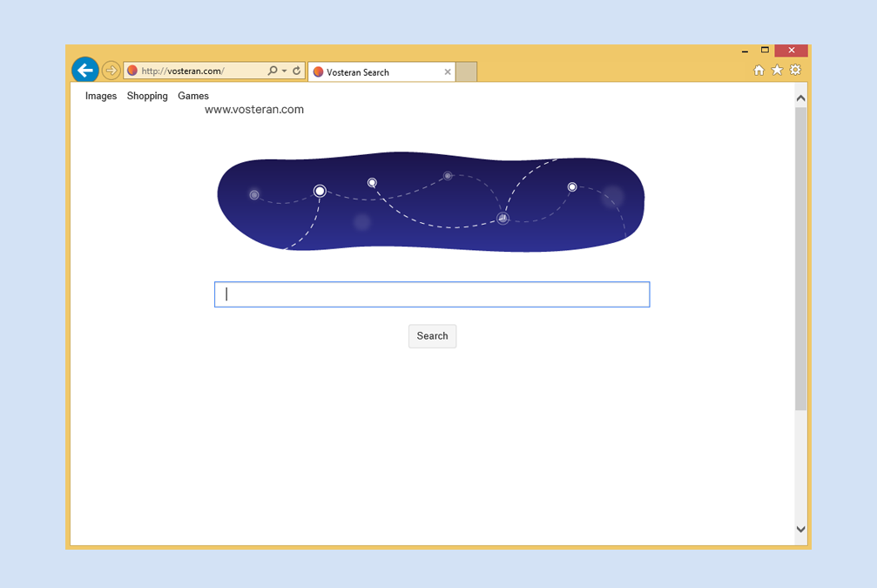Open the address bar dropdown arrow
Image resolution: width=877 pixels, height=588 pixels.
pyautogui.click(x=285, y=71)
